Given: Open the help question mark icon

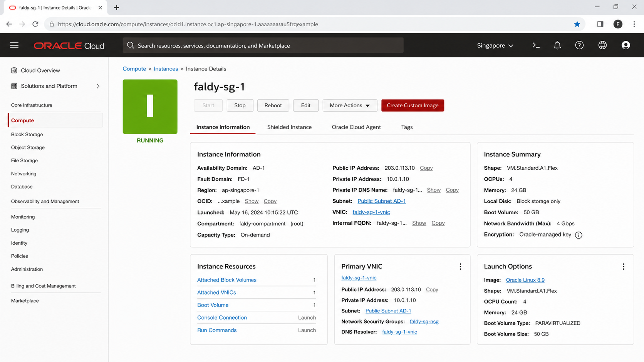Looking at the screenshot, I should click(x=579, y=45).
